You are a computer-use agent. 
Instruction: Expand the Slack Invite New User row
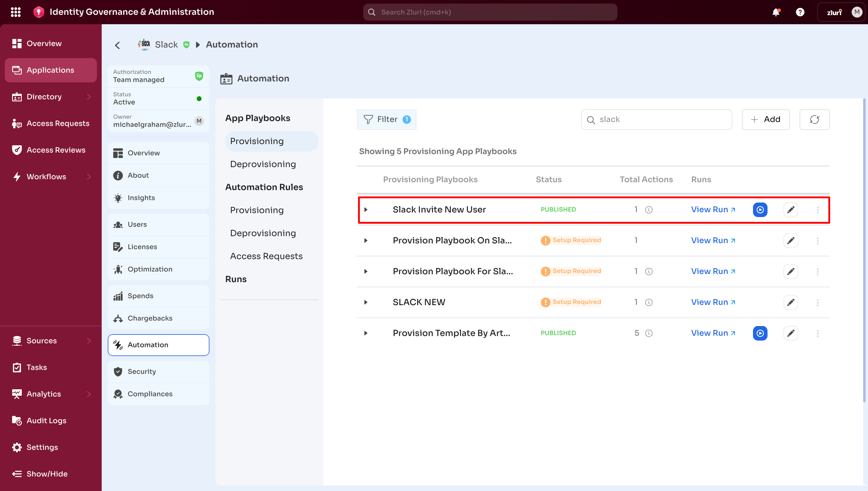[x=366, y=210]
